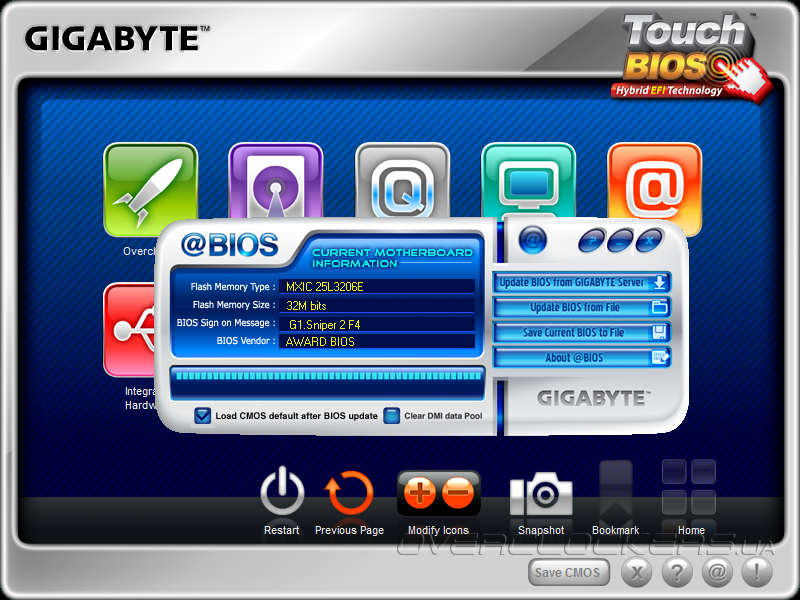Go back with Previous Page icon
800x600 pixels.
click(349, 493)
